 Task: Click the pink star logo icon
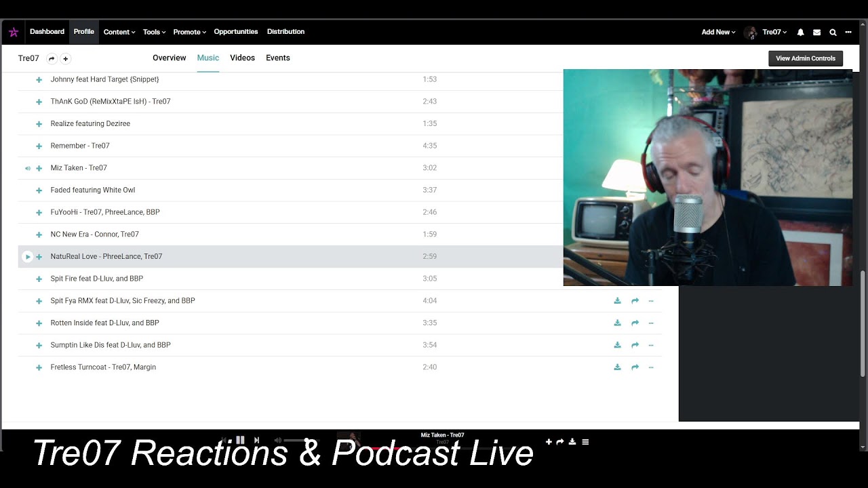[14, 32]
